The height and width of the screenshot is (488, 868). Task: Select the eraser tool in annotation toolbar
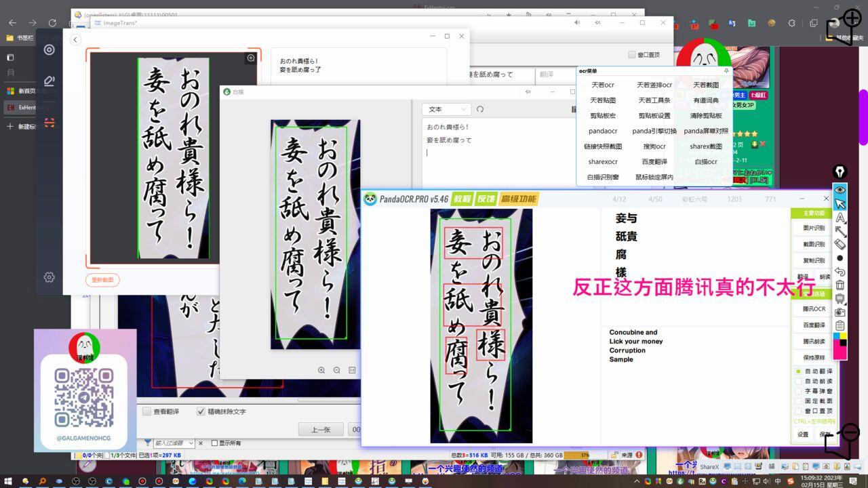tap(840, 244)
